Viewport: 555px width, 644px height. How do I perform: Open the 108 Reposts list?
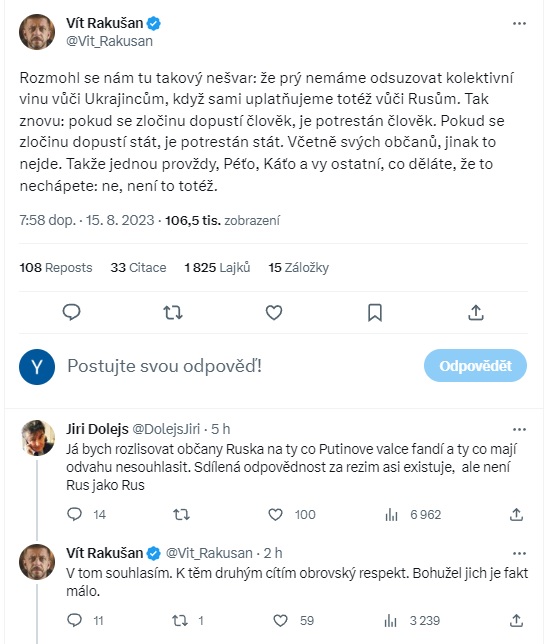click(x=56, y=268)
